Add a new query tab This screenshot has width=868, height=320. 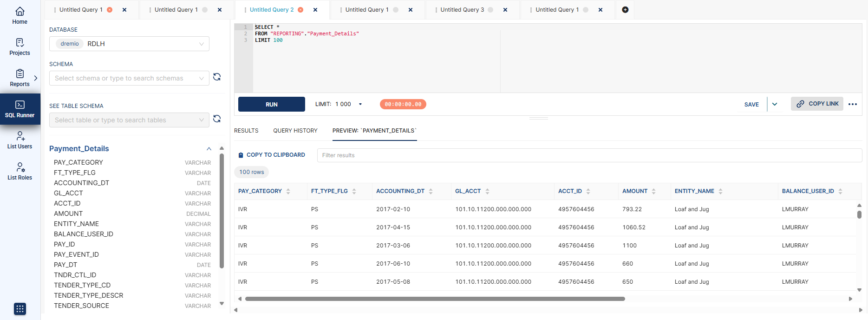tap(625, 10)
